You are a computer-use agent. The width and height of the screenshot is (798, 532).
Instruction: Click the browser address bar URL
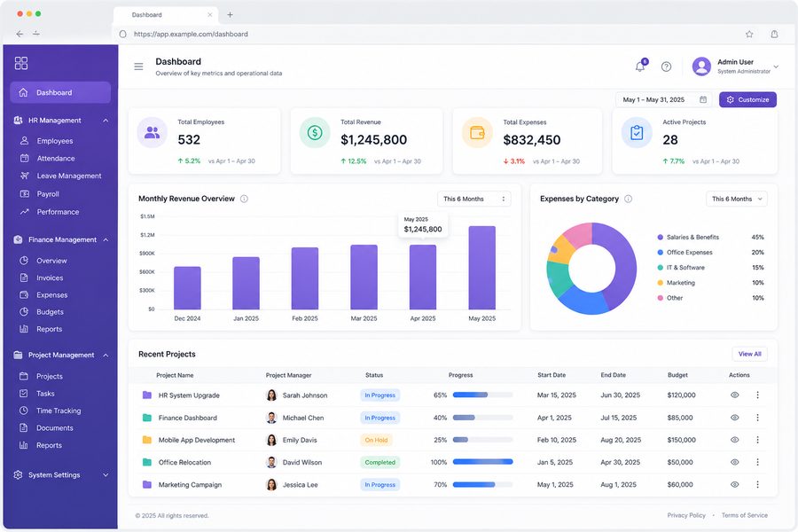pyautogui.click(x=191, y=34)
